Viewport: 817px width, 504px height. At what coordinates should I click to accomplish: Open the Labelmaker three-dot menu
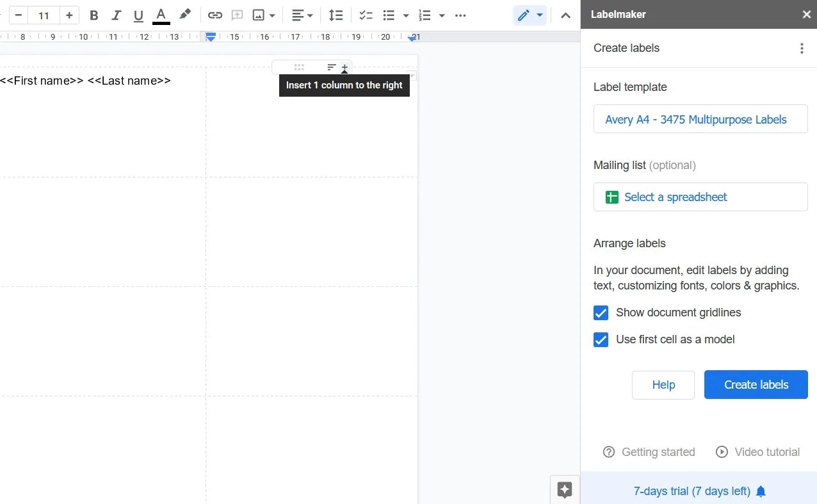pos(802,48)
